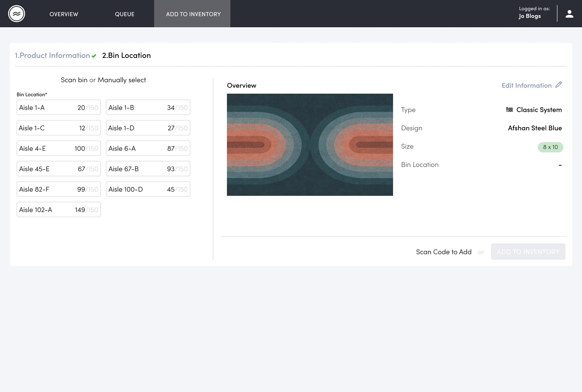Go to Add to Inventory tab

click(x=193, y=14)
